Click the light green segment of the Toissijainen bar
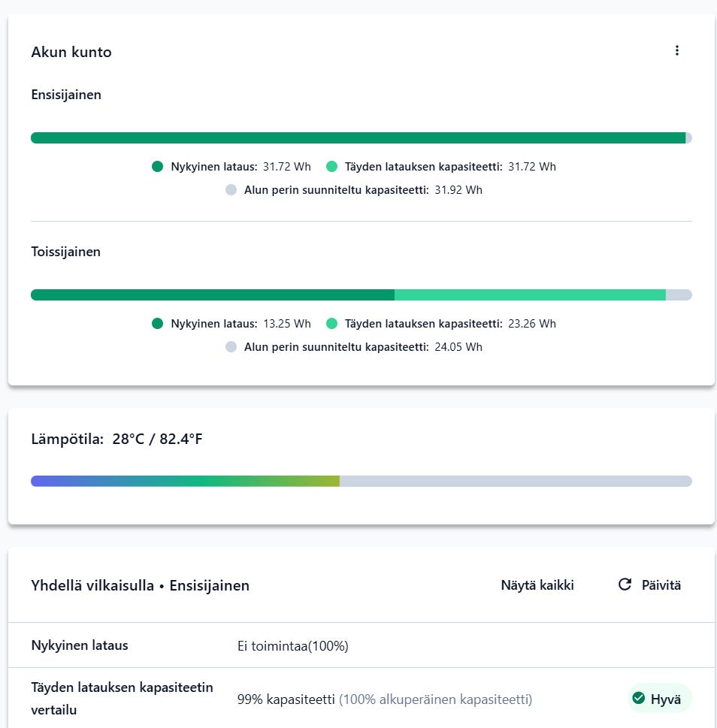 pyautogui.click(x=530, y=295)
